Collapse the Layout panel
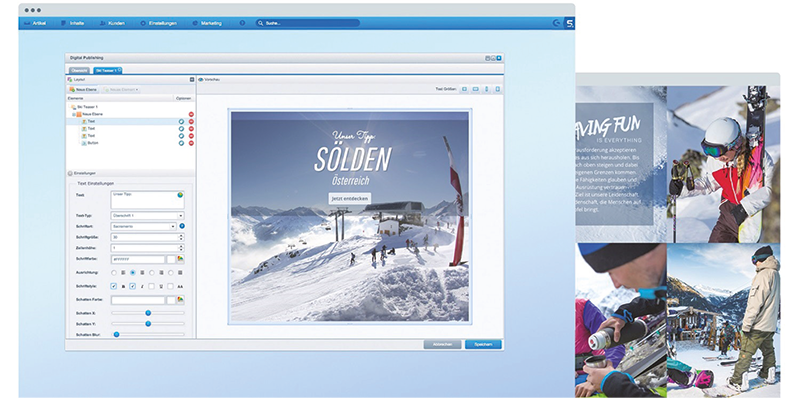The height and width of the screenshot is (398, 800). [x=192, y=80]
